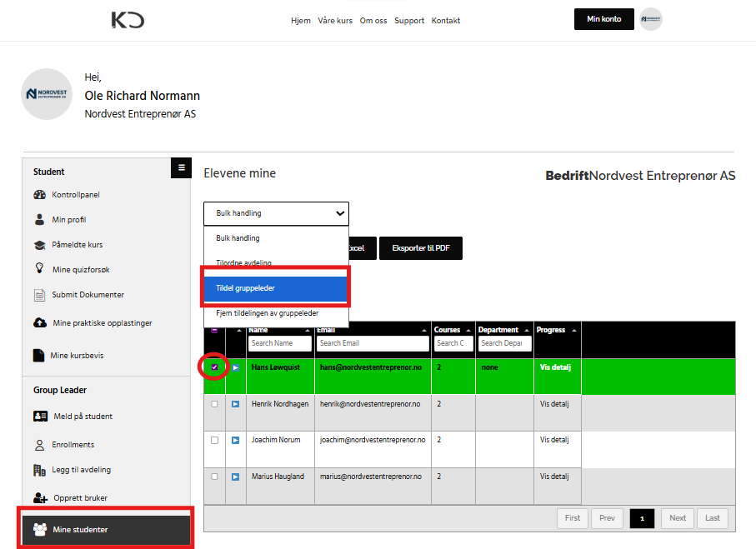This screenshot has width=756, height=549.
Task: Open Kontakt in top navigation
Action: point(446,21)
